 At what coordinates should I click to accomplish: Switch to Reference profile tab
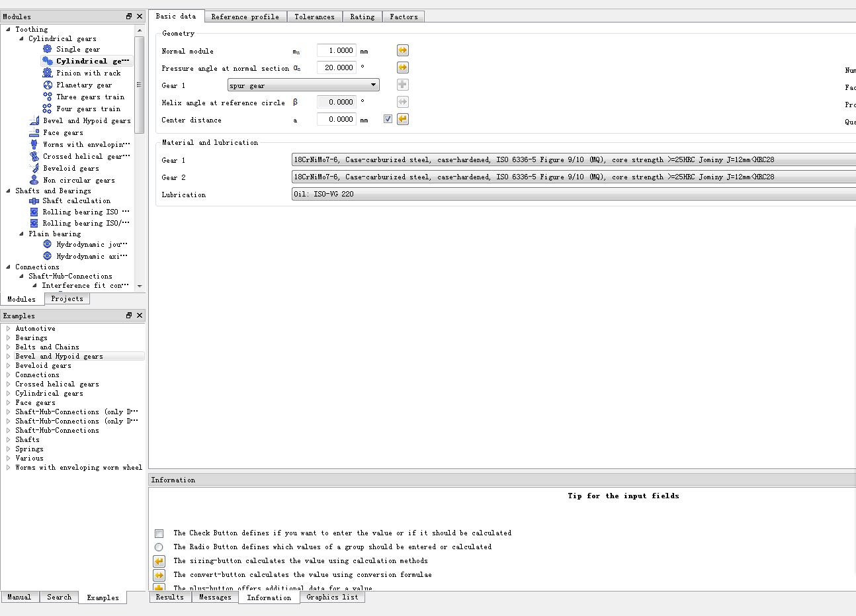(245, 17)
